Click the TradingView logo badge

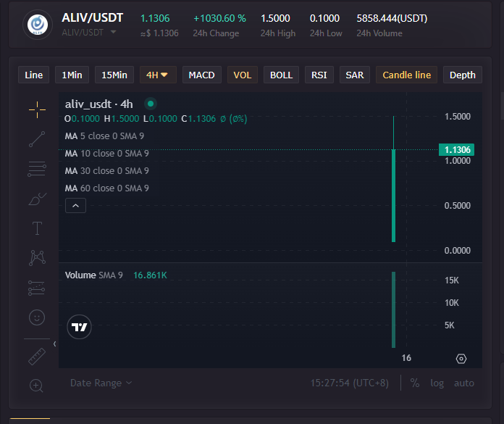coord(79,327)
